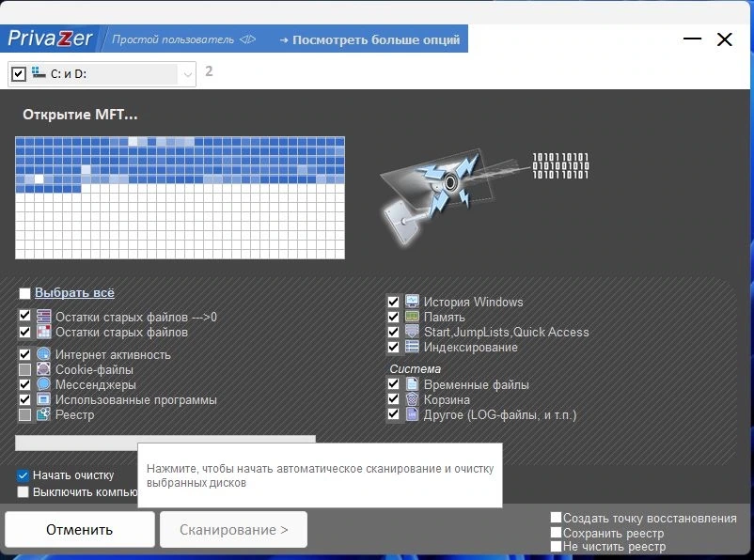Uncheck the Память checkbox
The image size is (754, 560).
(393, 317)
